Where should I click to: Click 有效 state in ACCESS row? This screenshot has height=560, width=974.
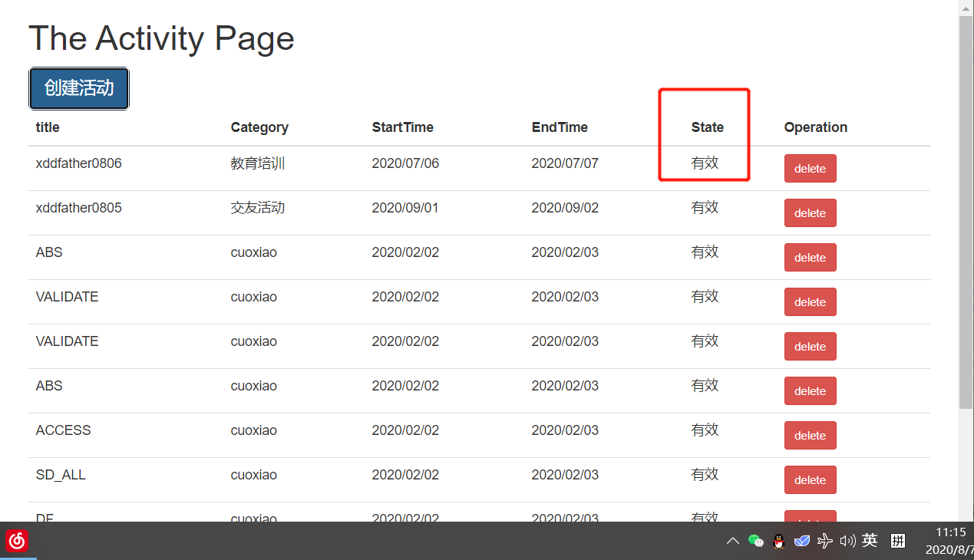click(x=705, y=430)
